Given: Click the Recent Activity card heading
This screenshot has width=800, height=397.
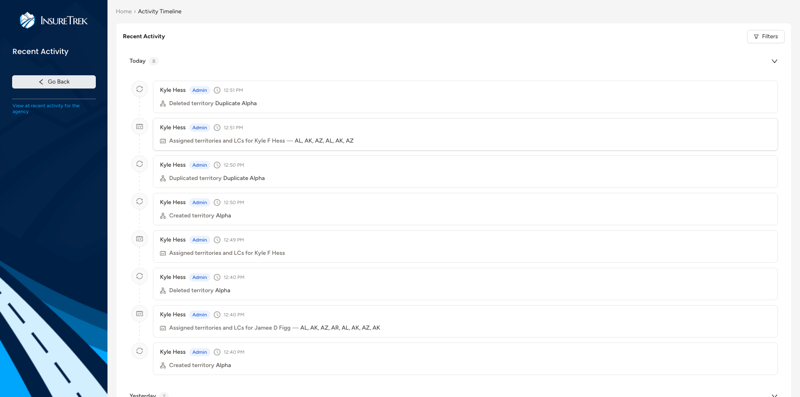Looking at the screenshot, I should 144,36.
